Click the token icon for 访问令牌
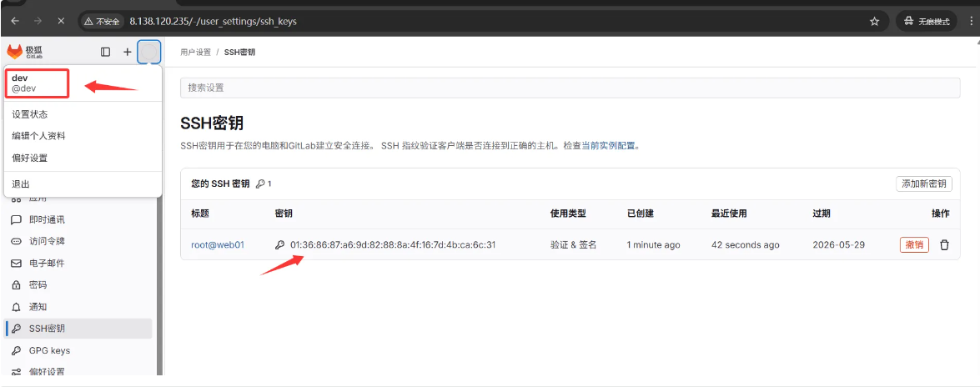This screenshot has height=387, width=980. point(17,241)
